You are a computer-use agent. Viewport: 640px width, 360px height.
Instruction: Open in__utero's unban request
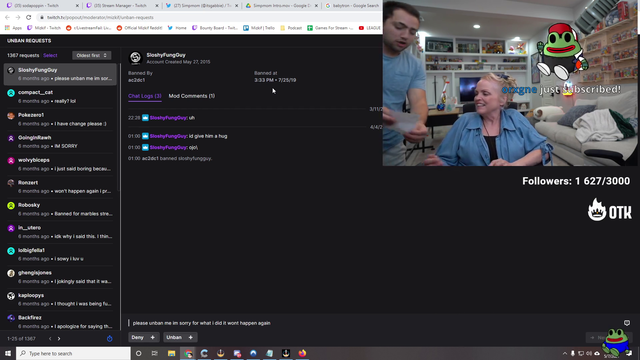[60, 232]
